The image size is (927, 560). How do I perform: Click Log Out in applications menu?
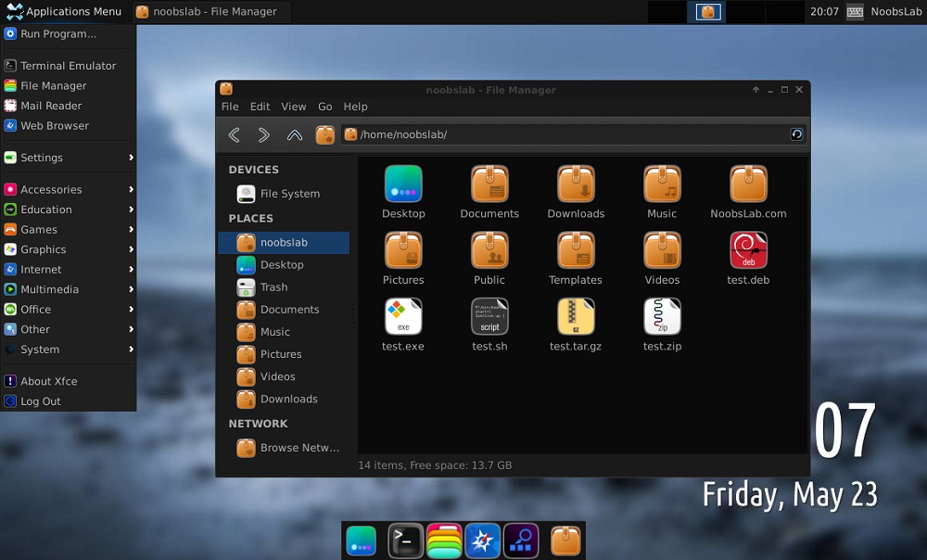[x=69, y=401]
